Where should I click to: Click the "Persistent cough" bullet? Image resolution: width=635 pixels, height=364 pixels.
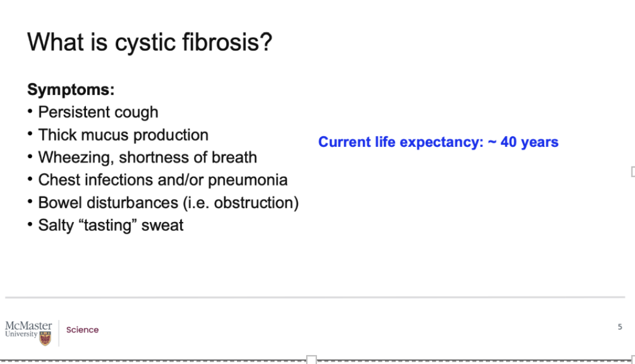(x=98, y=112)
